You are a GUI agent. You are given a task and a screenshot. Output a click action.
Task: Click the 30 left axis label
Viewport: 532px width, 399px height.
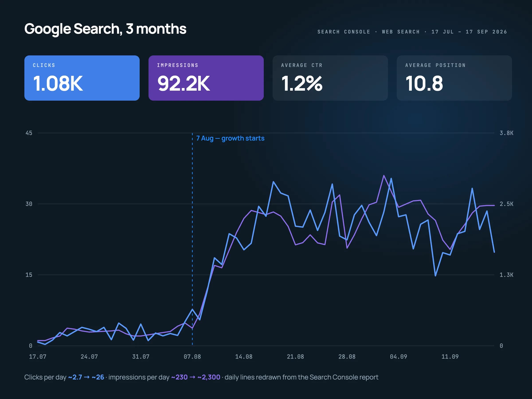click(x=29, y=204)
